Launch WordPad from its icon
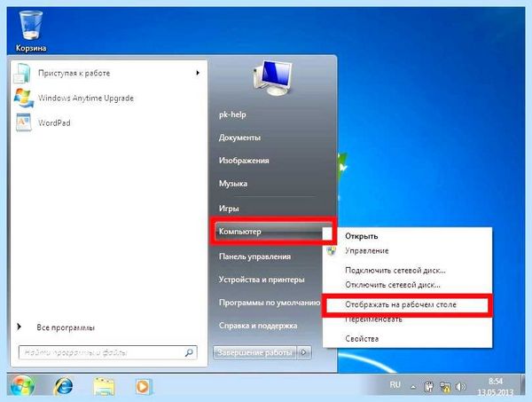This screenshot has width=532, height=402. 24,122
